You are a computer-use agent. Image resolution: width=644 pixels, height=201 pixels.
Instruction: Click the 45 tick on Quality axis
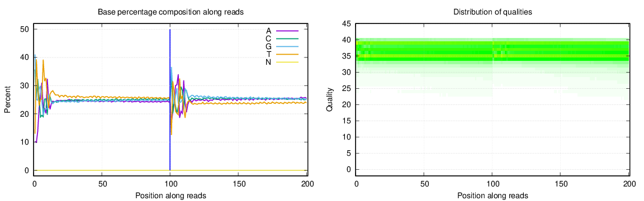click(x=347, y=24)
